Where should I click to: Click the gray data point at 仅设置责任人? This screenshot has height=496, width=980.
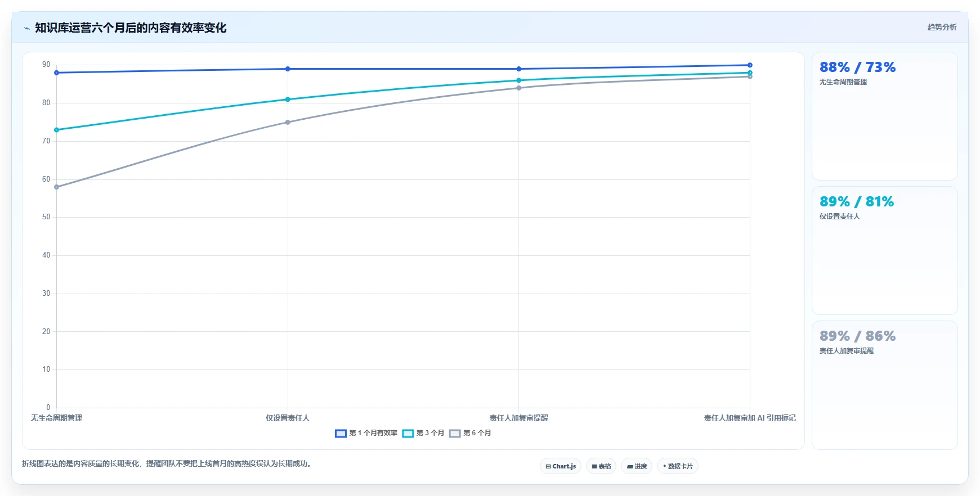tap(288, 122)
